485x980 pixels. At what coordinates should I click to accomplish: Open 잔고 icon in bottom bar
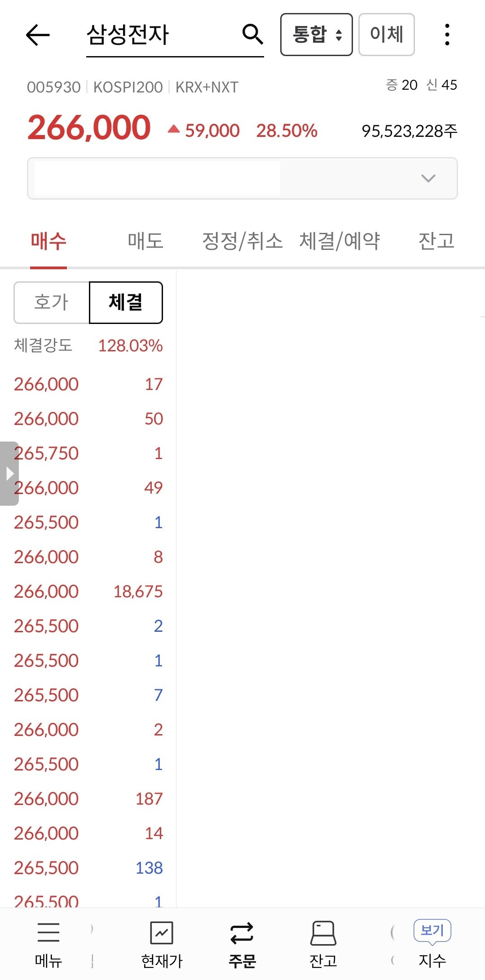click(323, 933)
